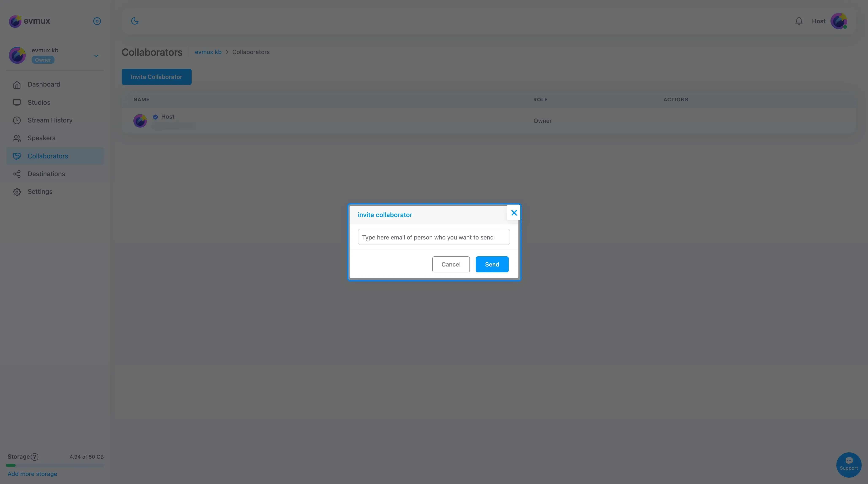Open notifications bell

(x=799, y=21)
